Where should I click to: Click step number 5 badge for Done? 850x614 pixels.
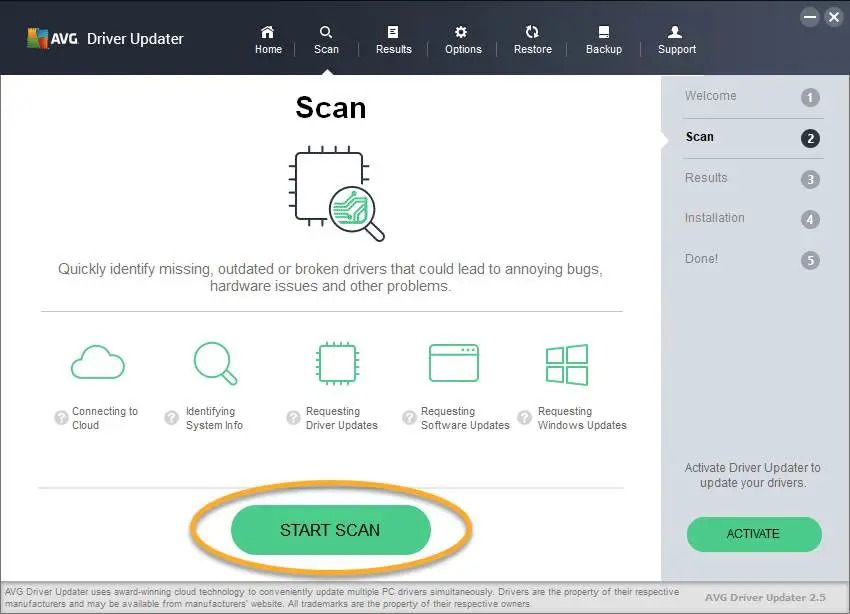[810, 261]
